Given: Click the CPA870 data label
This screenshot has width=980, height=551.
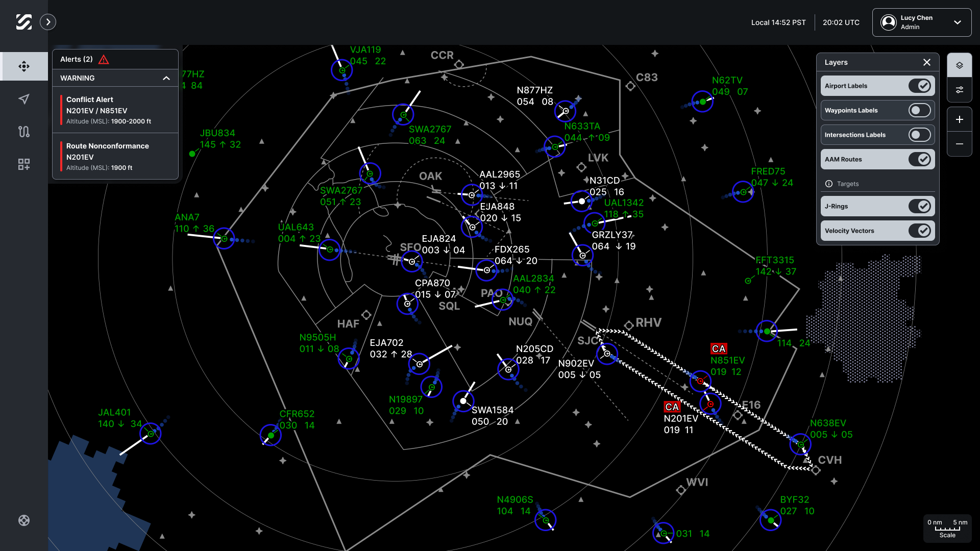Looking at the screenshot, I should [x=435, y=289].
